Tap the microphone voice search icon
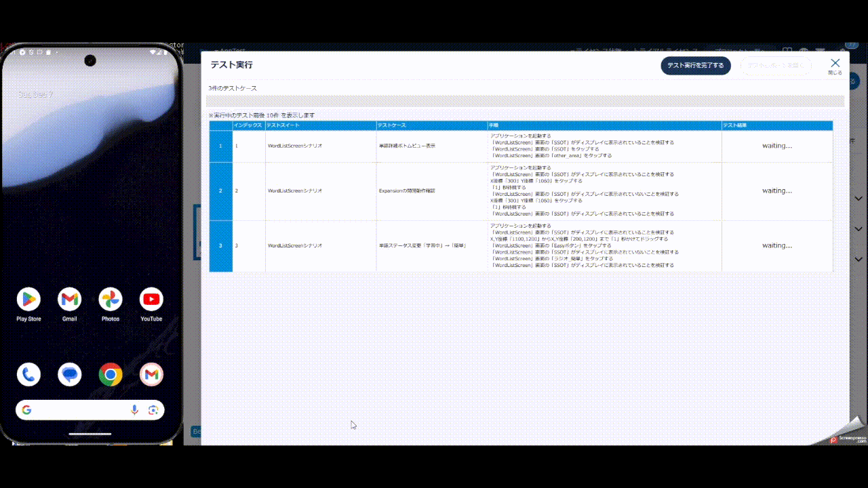The width and height of the screenshot is (868, 488). 134,410
